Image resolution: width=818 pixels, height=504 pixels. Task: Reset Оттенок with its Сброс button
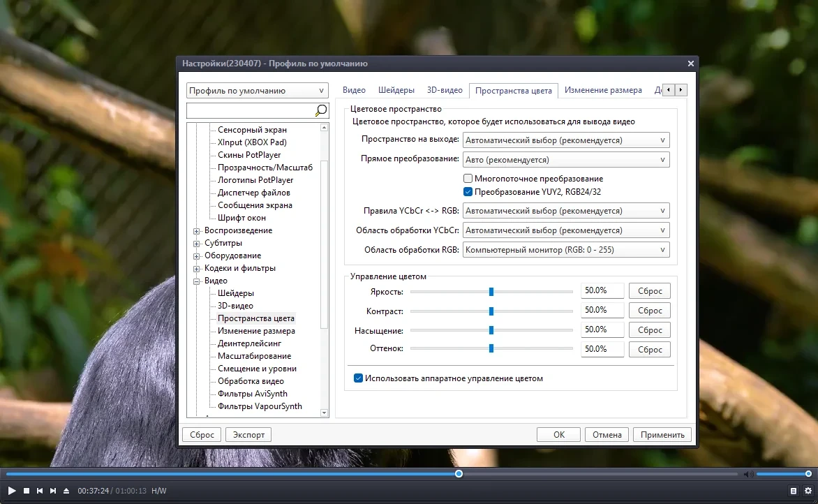650,350
